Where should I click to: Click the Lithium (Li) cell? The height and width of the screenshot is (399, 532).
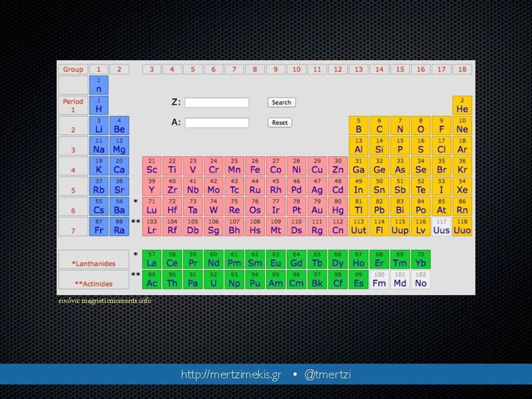(99, 125)
